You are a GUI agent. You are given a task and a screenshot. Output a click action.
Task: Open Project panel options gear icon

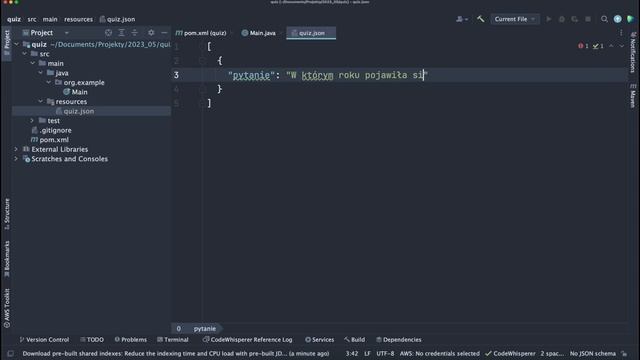click(x=151, y=33)
